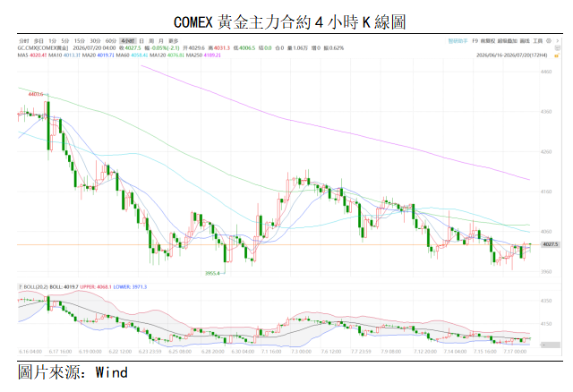Click the F9 button
The image size is (573, 392).
click(x=475, y=41)
